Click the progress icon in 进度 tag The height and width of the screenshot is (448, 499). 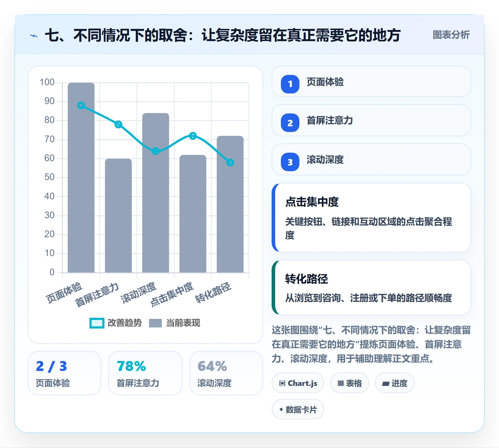[x=386, y=384]
